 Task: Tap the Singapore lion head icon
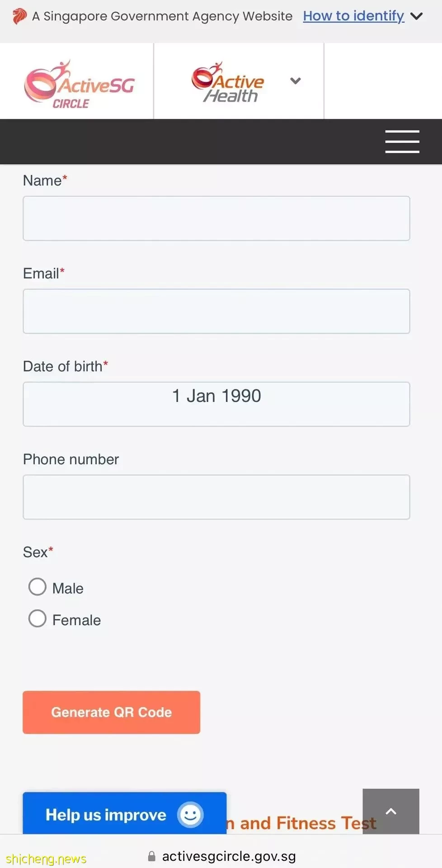coord(19,17)
